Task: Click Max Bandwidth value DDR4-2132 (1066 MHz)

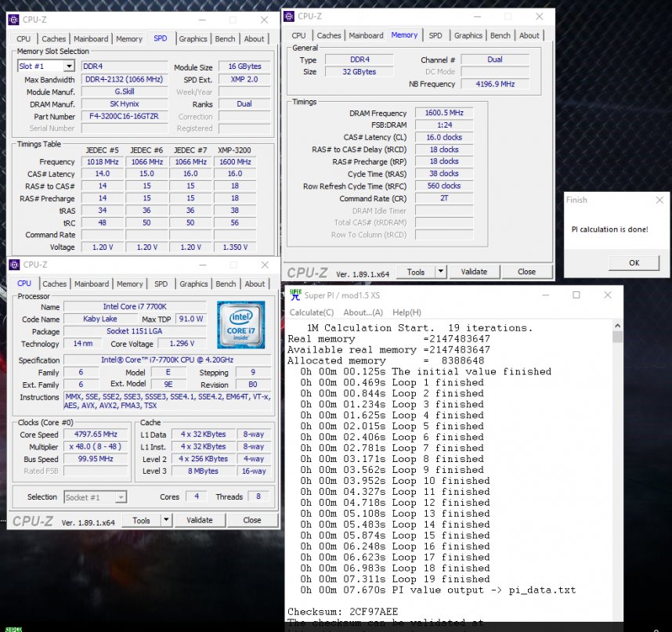Action: click(x=125, y=79)
